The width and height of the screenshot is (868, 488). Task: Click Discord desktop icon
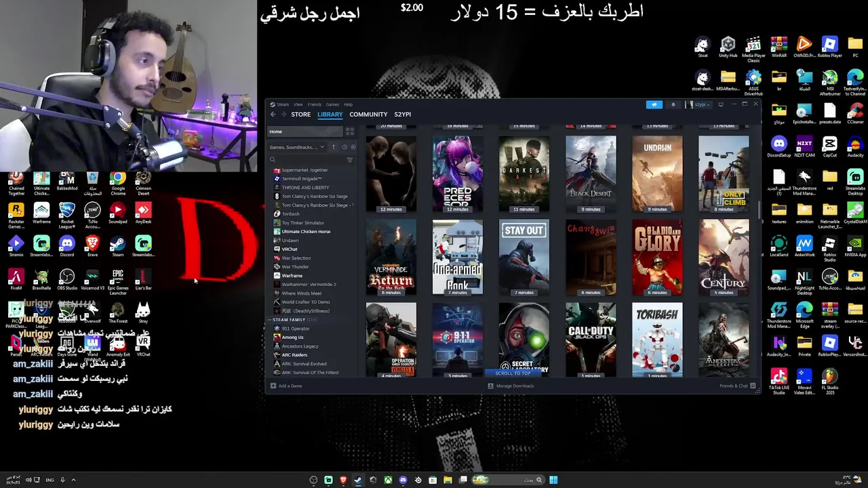(66, 247)
